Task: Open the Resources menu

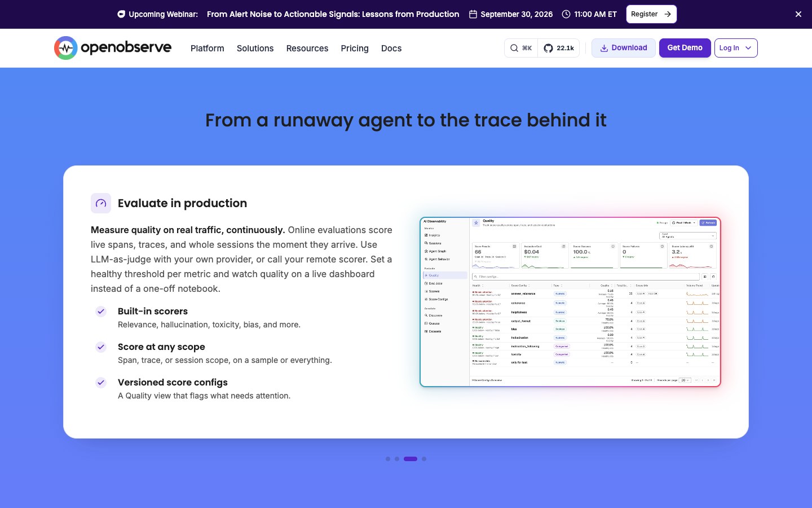Action: tap(307, 49)
